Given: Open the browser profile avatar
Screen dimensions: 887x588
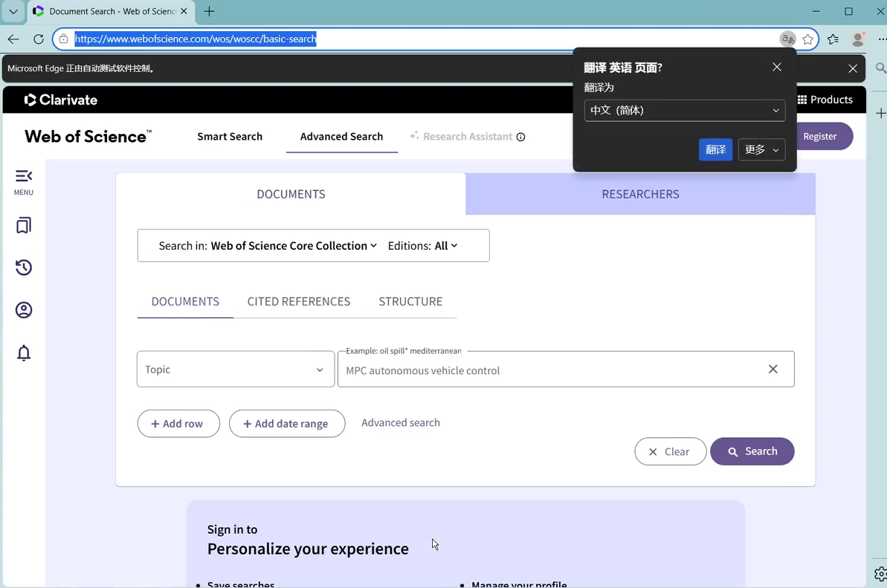Looking at the screenshot, I should pos(857,39).
